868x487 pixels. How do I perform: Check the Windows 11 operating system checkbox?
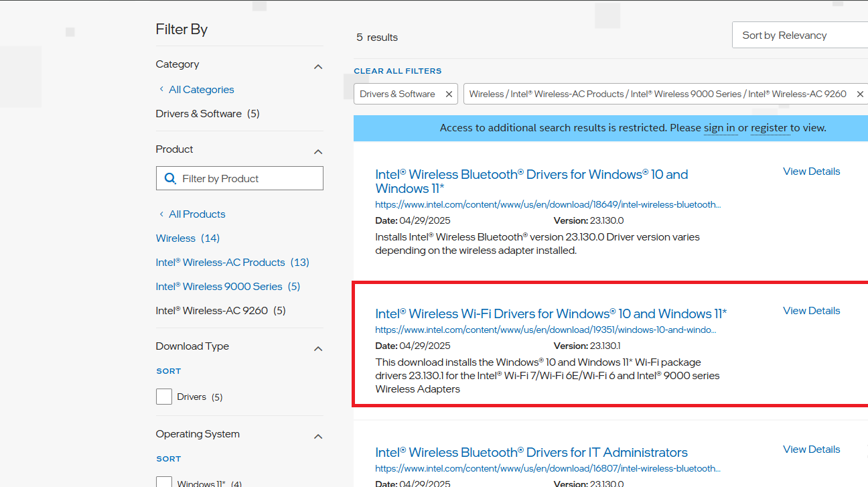164,482
